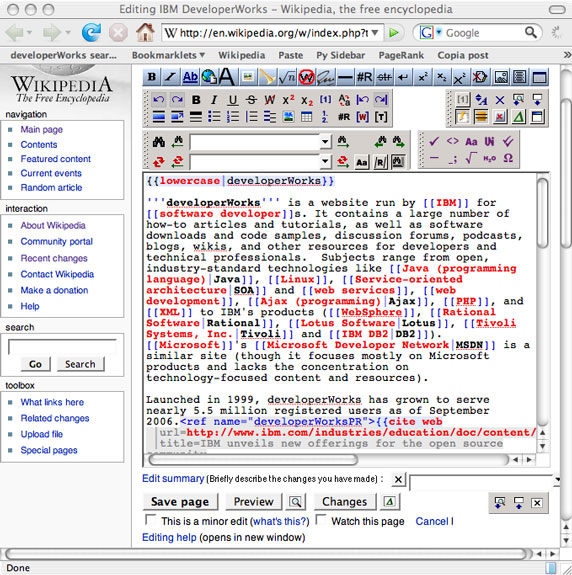The height and width of the screenshot is (575, 572).
Task: Open the Forward button history dropdown
Action: 67,33
